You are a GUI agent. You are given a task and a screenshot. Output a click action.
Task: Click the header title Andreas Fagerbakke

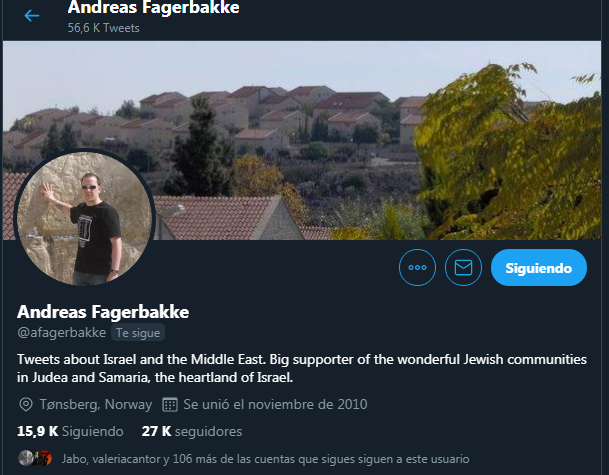(x=154, y=8)
